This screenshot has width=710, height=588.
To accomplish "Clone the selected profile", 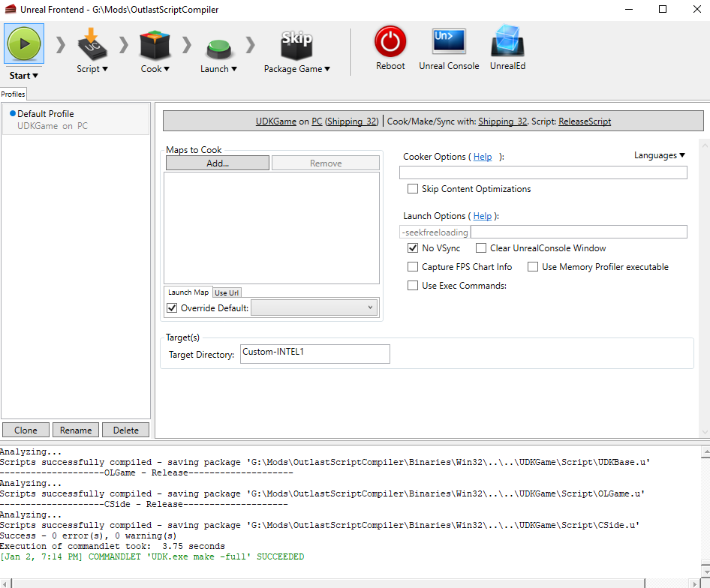I will click(26, 430).
